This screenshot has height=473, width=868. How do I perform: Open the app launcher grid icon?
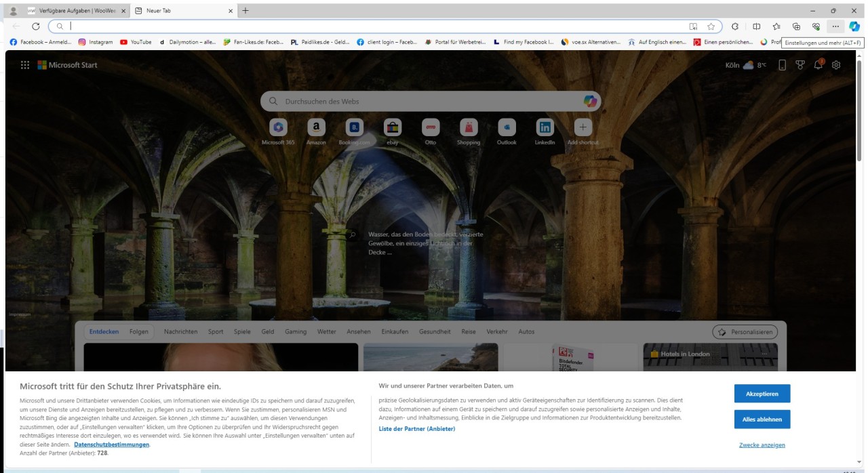click(x=25, y=65)
